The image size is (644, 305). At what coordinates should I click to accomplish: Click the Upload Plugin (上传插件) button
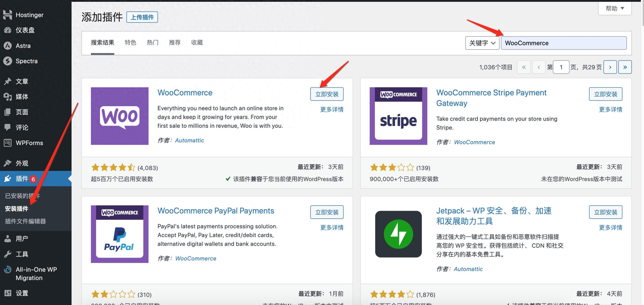[142, 17]
